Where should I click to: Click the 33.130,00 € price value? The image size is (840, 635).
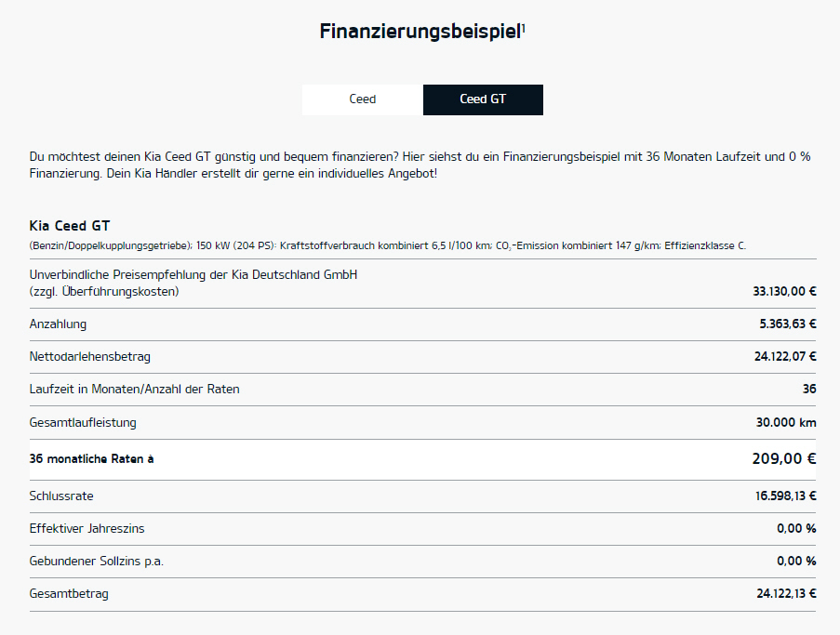click(784, 291)
